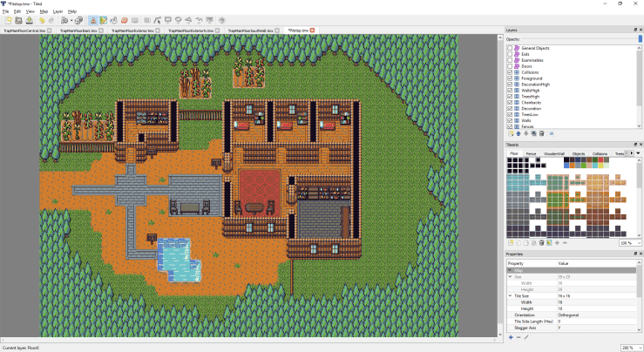Collapse the Tile Size property group
The image size is (644, 352).
coord(510,295)
